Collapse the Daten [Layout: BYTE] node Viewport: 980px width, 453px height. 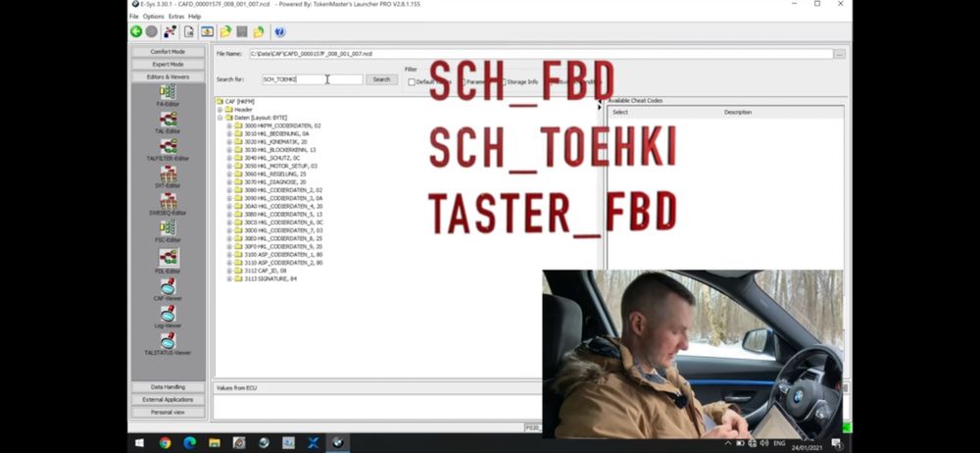tap(220, 118)
